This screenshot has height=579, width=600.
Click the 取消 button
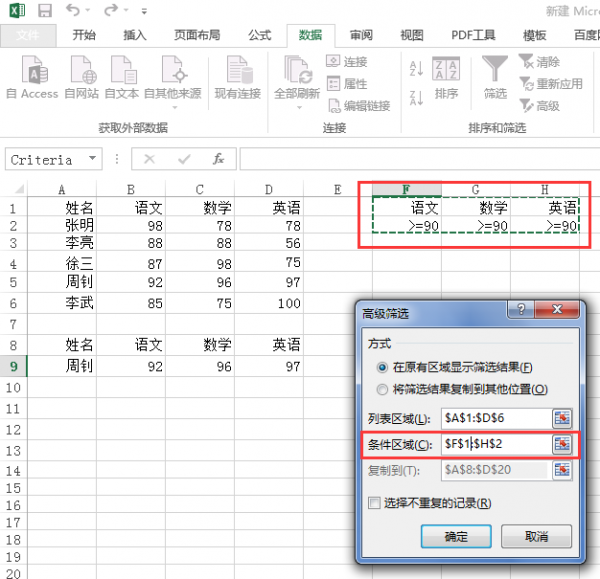tap(536, 536)
